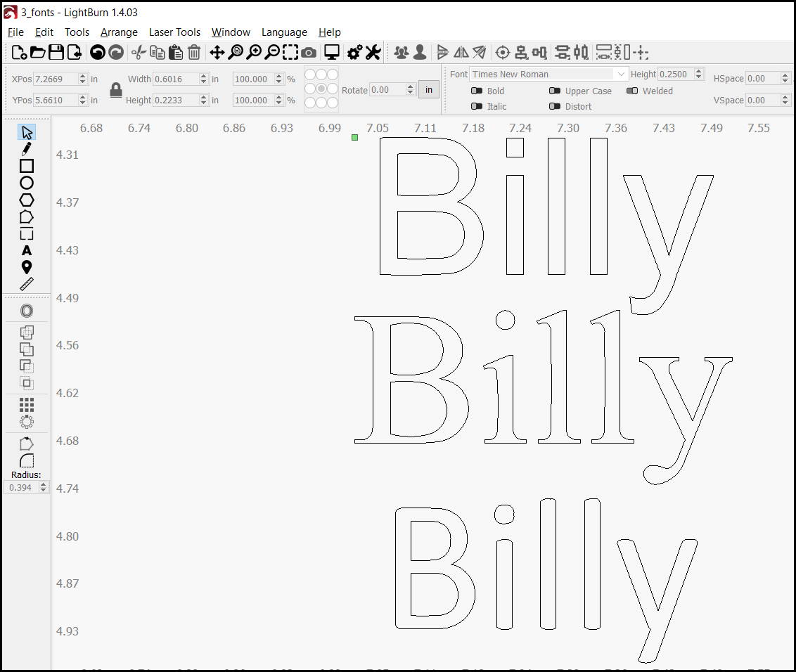Select the Draw Lines pencil tool
796x672 pixels.
(x=27, y=148)
